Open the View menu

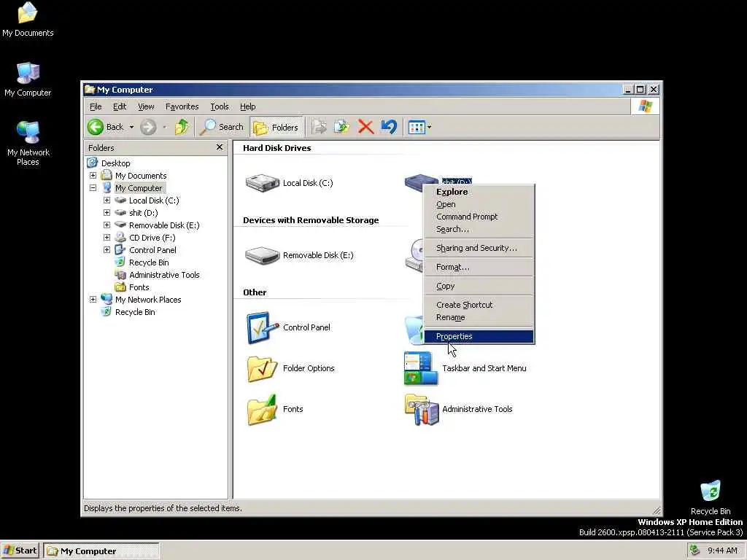pyautogui.click(x=146, y=106)
